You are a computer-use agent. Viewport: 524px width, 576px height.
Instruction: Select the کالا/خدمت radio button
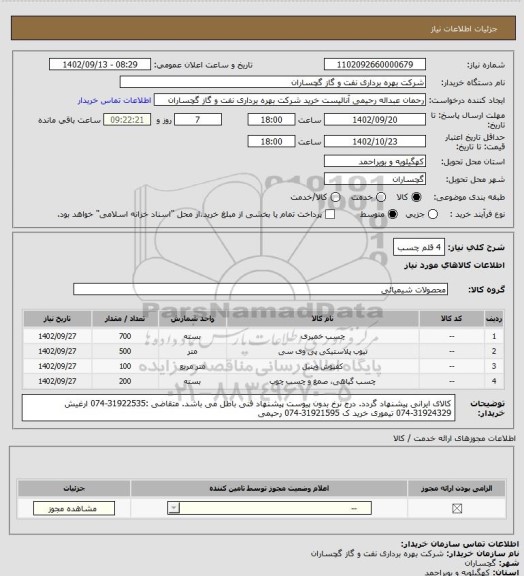point(335,197)
